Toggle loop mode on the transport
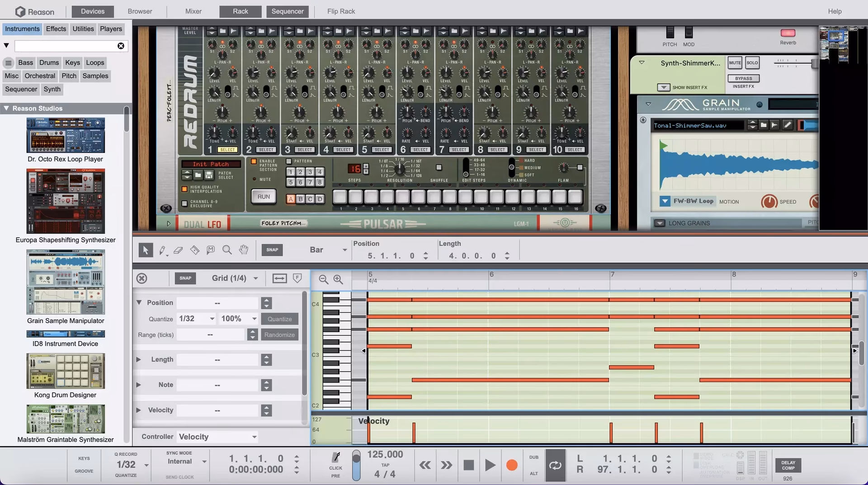Screen dimensions: 868x485 click(555, 465)
